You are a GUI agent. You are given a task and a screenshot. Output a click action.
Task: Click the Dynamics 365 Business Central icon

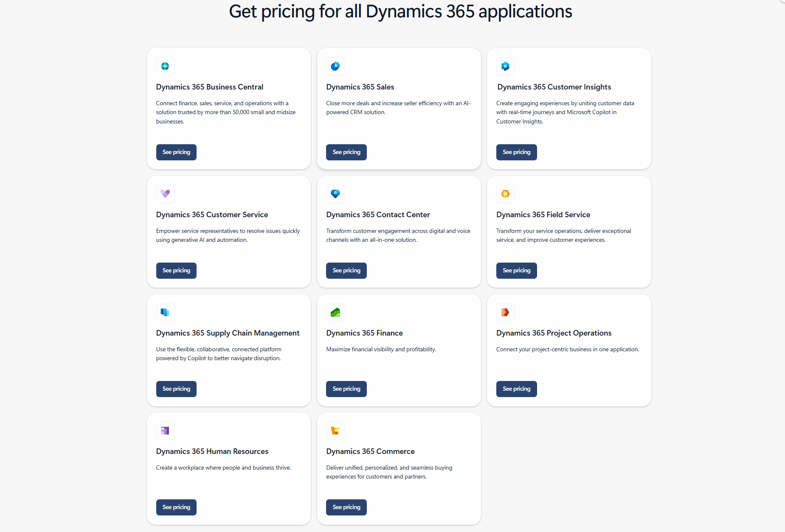point(165,66)
